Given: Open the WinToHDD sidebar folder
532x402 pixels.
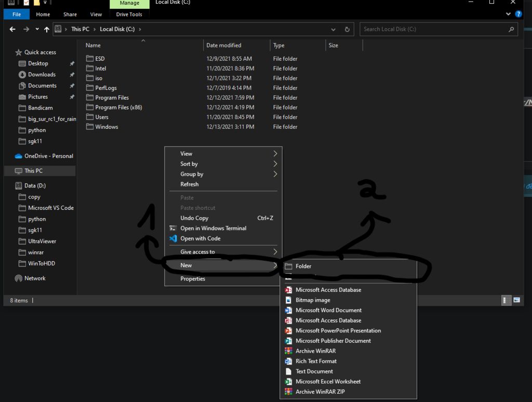Looking at the screenshot, I should pyautogui.click(x=42, y=263).
